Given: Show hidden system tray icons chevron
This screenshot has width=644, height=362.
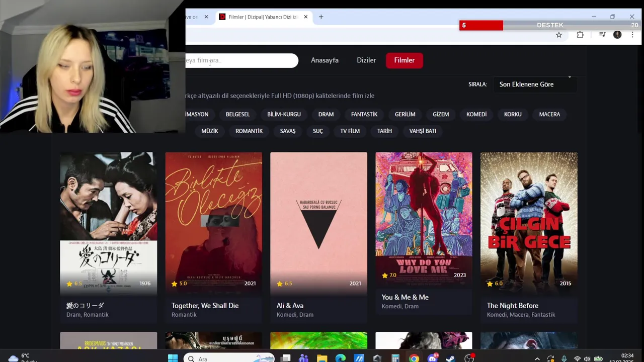Looking at the screenshot, I should 537,359.
